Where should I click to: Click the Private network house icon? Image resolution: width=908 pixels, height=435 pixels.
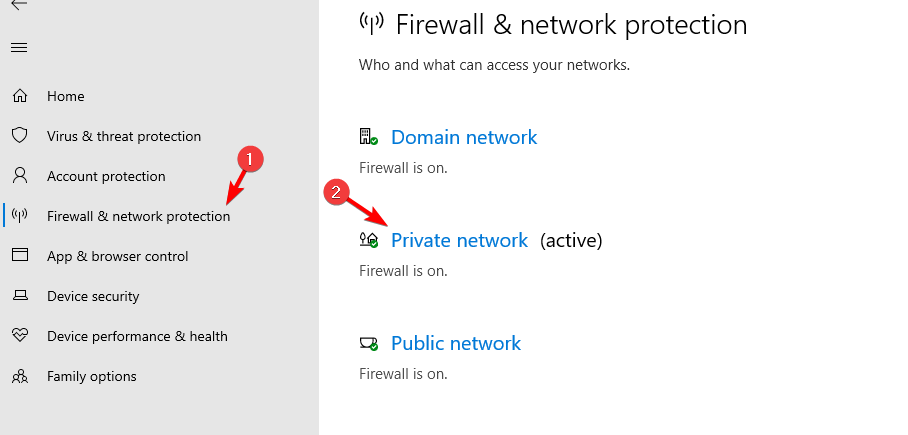coord(368,240)
